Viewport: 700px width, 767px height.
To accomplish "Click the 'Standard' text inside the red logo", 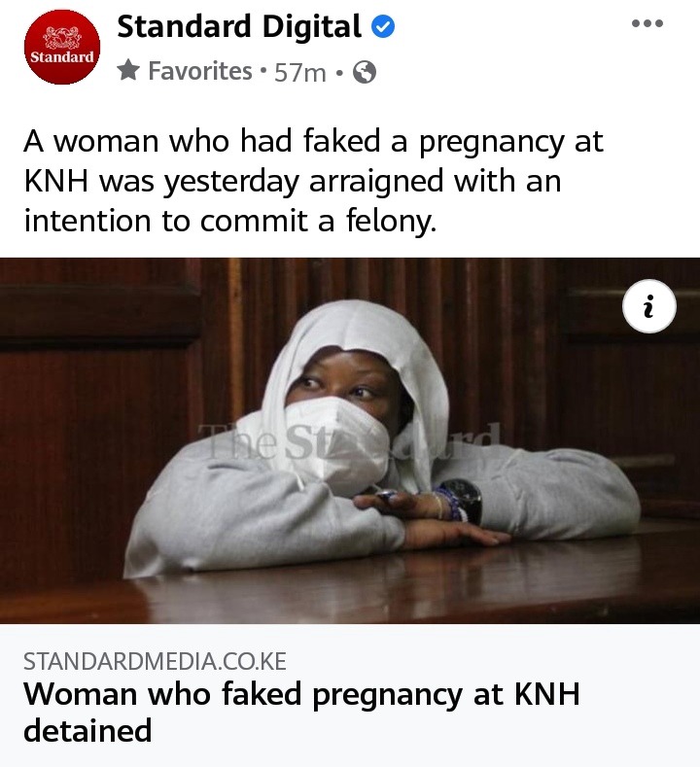I will (x=62, y=56).
